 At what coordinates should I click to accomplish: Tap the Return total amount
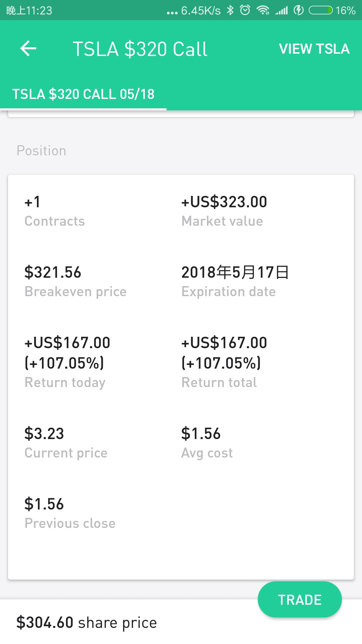click(224, 353)
